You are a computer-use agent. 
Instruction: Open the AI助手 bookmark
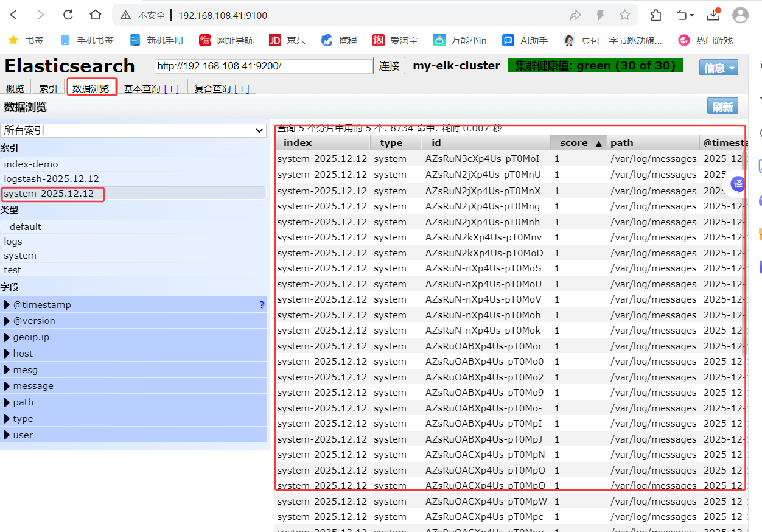(525, 41)
